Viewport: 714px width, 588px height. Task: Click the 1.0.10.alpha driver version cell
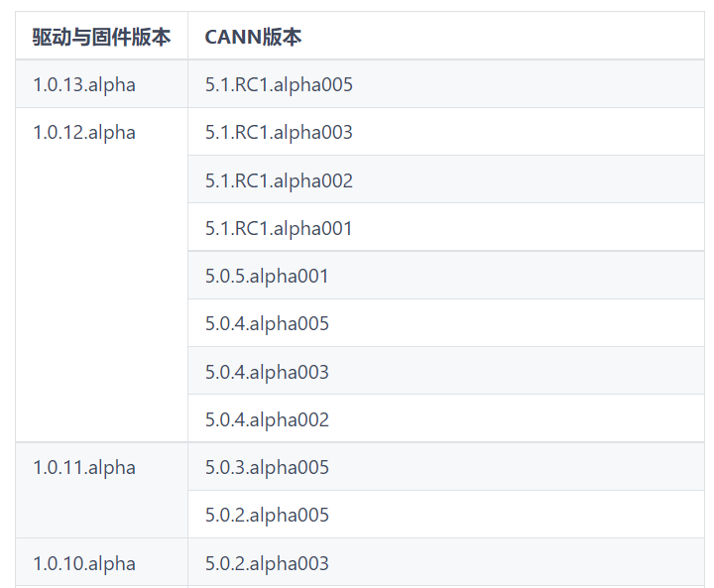point(84,563)
